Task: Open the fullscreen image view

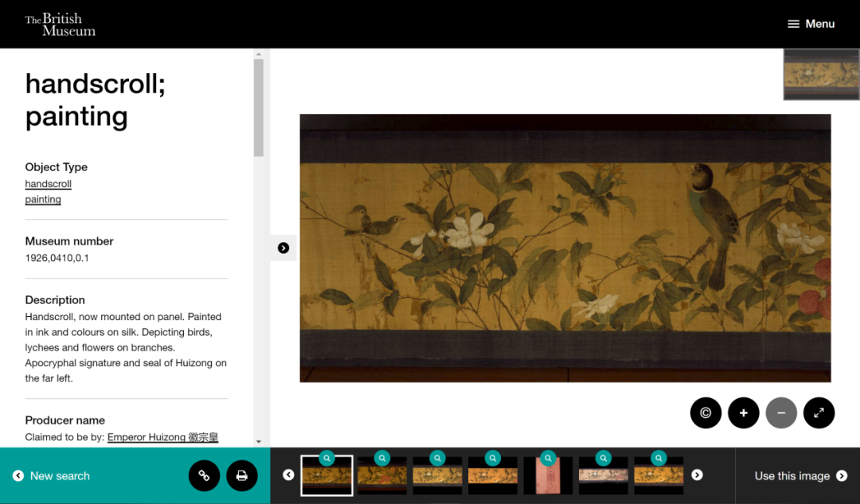Action: tap(819, 413)
